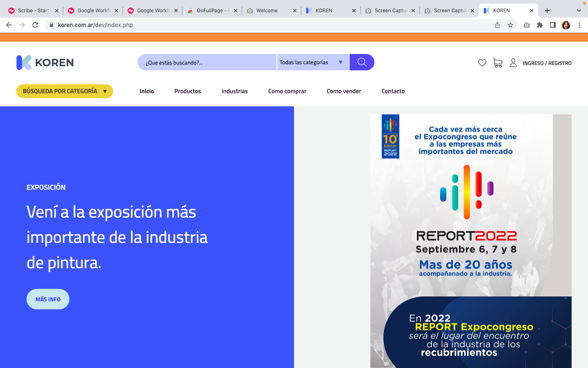Open the tab search chevron

click(x=579, y=11)
